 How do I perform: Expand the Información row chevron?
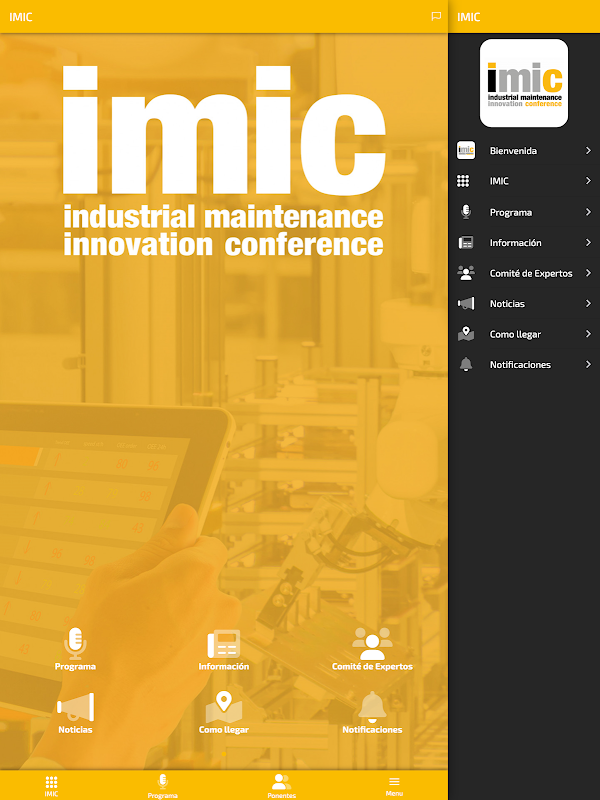(x=588, y=242)
